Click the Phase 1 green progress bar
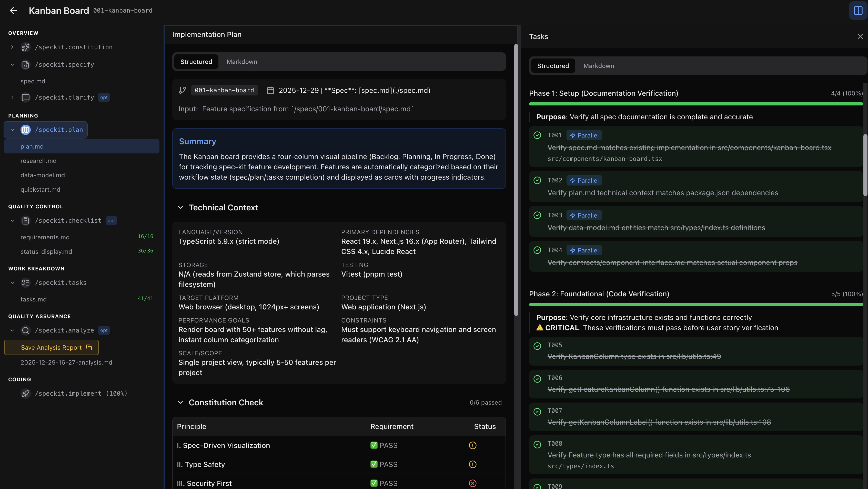Image resolution: width=868 pixels, height=489 pixels. [695, 104]
